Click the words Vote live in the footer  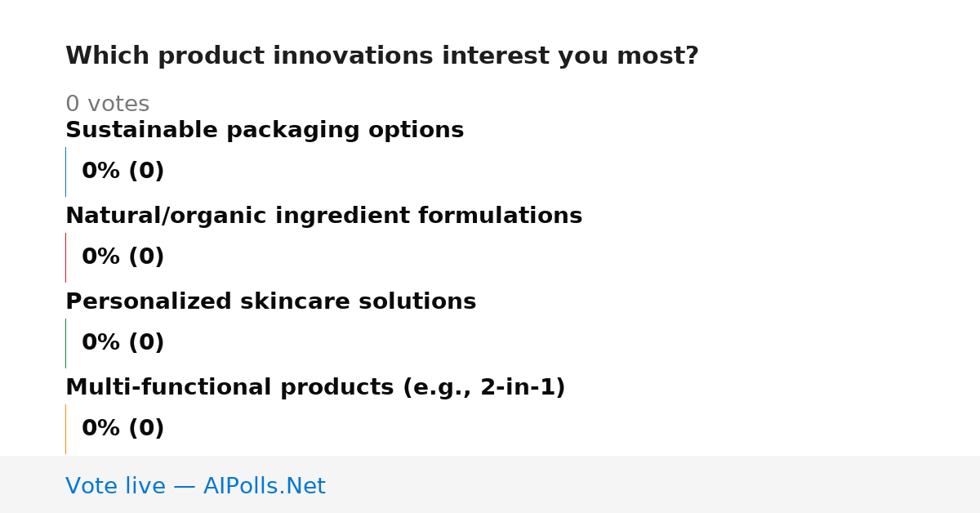pyautogui.click(x=115, y=486)
